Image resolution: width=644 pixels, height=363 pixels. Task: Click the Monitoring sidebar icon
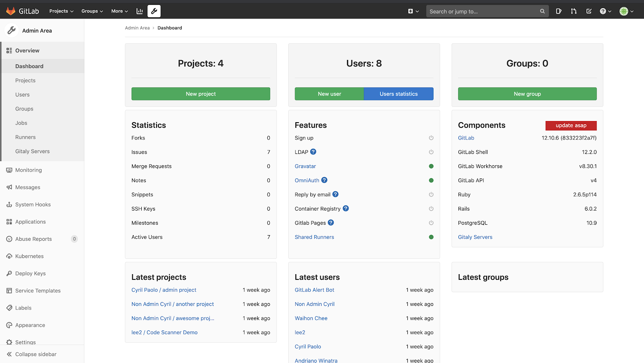point(9,170)
